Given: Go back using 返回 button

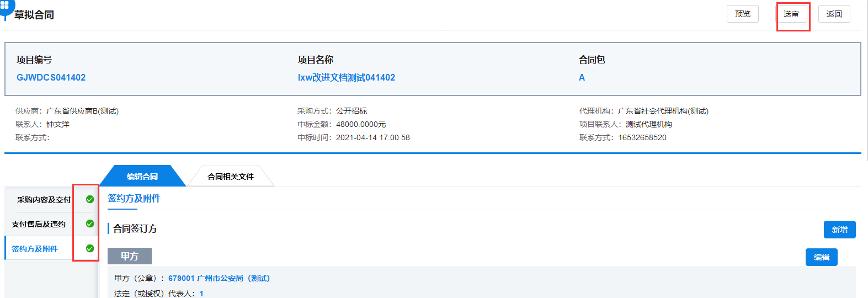Looking at the screenshot, I should (834, 14).
